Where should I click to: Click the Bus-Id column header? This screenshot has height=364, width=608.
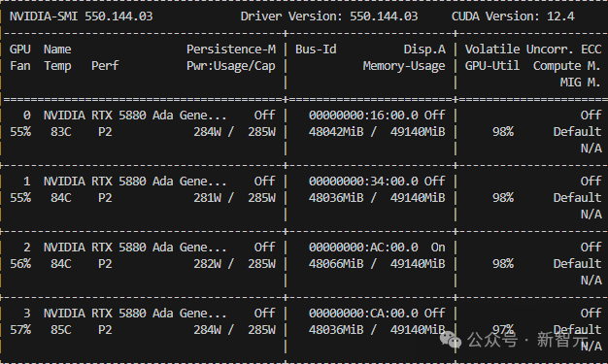[316, 50]
